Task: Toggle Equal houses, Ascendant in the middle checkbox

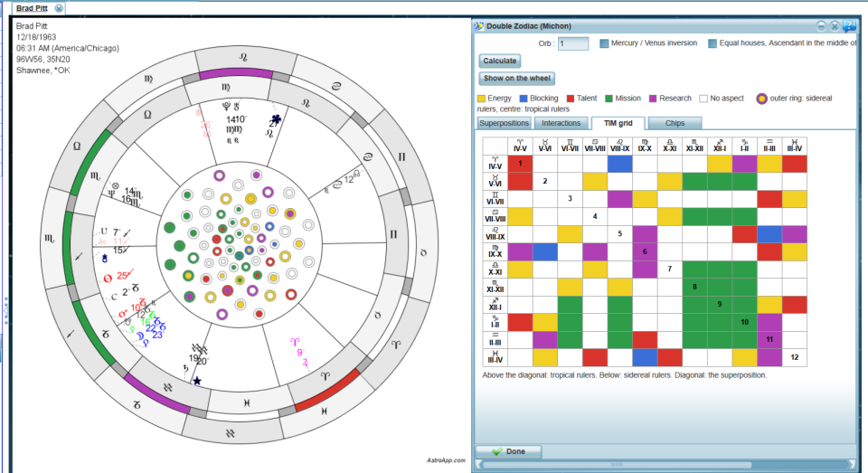Action: point(712,43)
